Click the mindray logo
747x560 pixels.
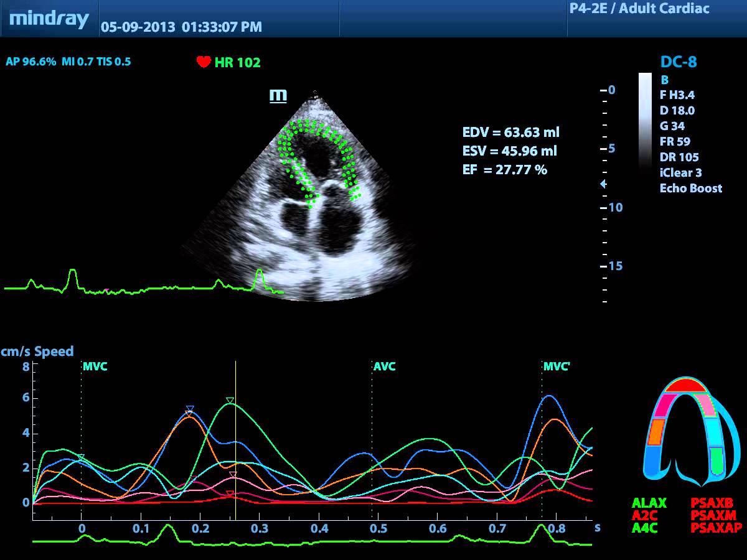pyautogui.click(x=49, y=19)
